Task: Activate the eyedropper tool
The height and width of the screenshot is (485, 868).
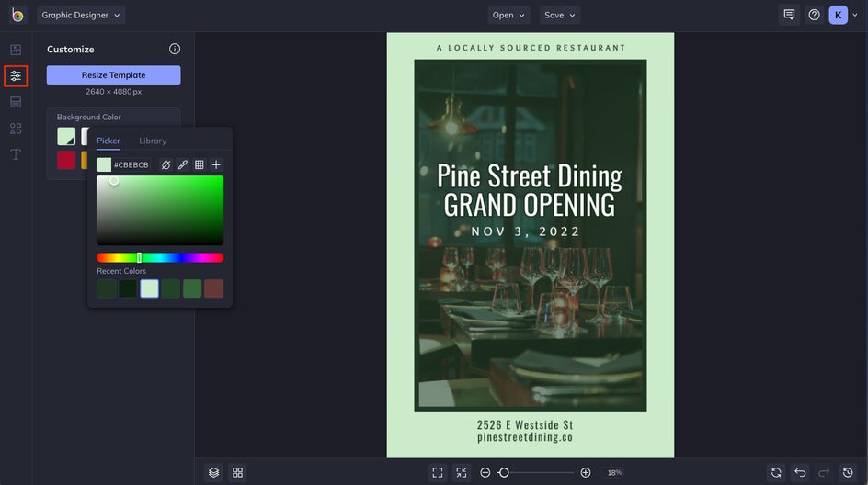Action: (x=183, y=164)
